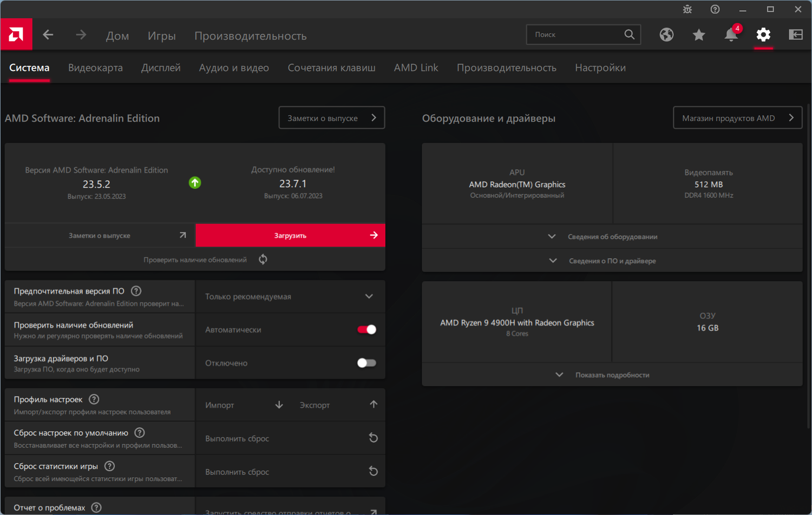Enable the Загрузка драйверов и ПО switch
812x515 pixels.
[x=366, y=363]
